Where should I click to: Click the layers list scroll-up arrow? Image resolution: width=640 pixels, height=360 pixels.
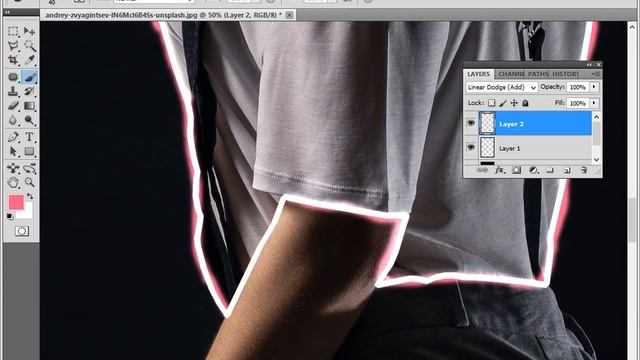click(x=596, y=117)
